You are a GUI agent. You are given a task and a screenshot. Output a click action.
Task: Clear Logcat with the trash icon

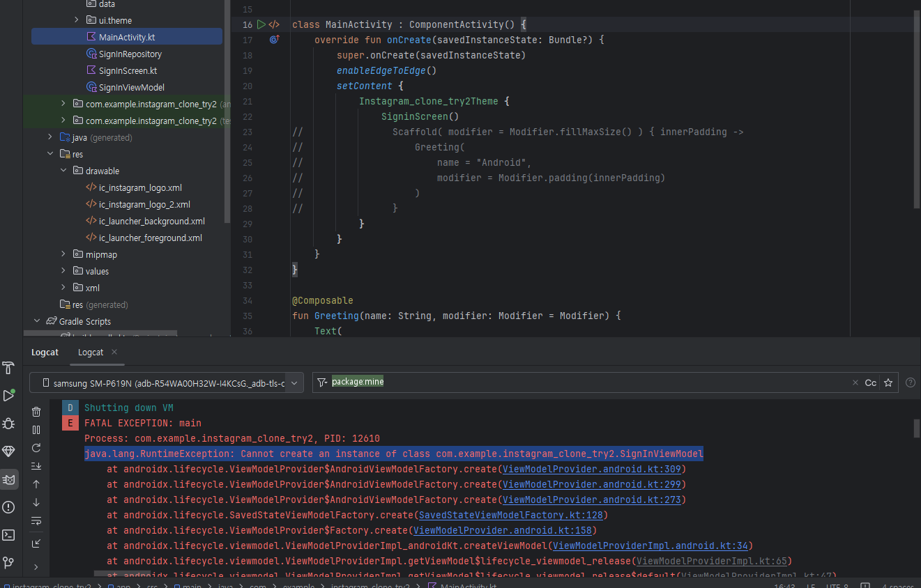[36, 412]
